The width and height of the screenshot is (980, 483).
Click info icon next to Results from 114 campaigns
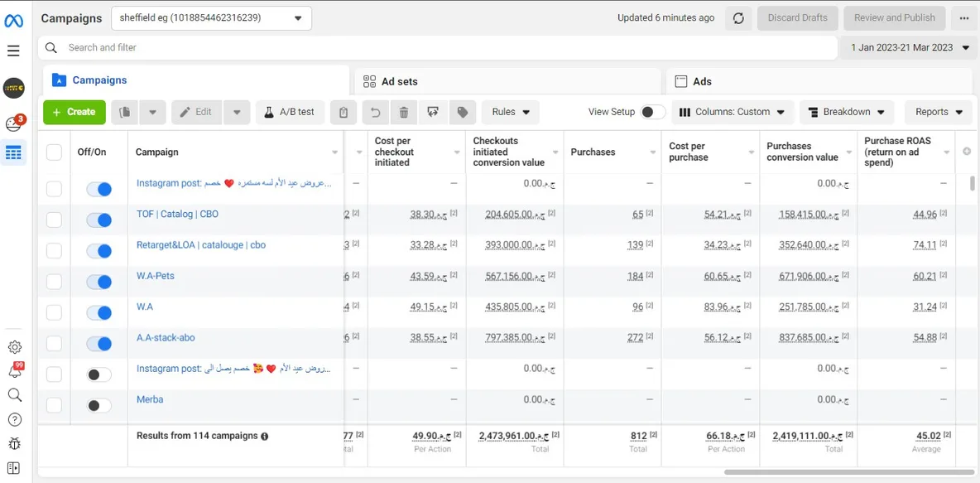[264, 436]
